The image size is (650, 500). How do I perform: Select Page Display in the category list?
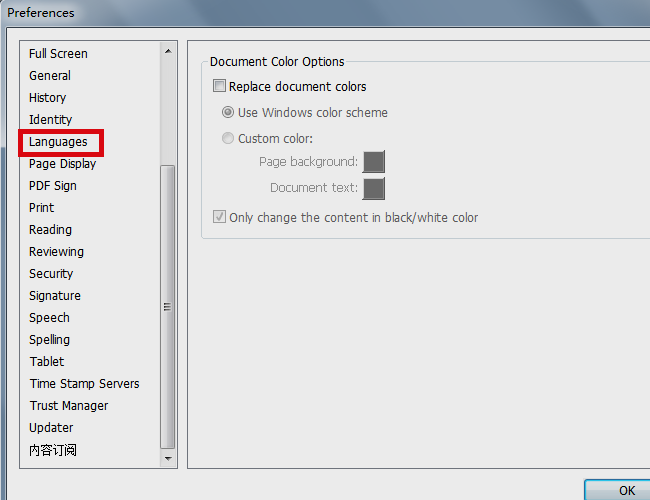pos(63,164)
